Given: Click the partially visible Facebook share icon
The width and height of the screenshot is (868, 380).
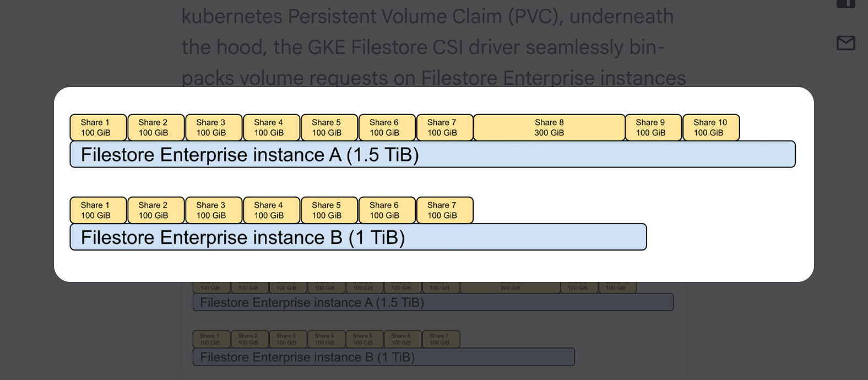Looking at the screenshot, I should tap(845, 4).
